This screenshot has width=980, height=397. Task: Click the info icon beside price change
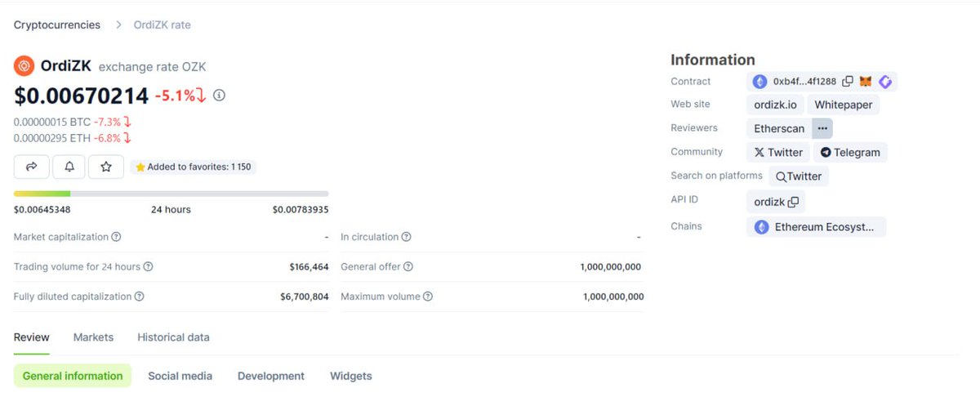coord(219,95)
